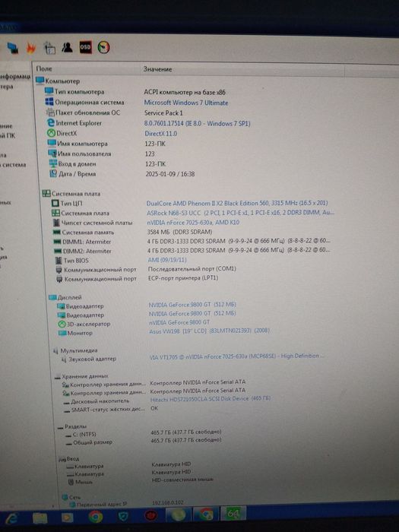Open the DirectX 11.0 link

tap(161, 133)
